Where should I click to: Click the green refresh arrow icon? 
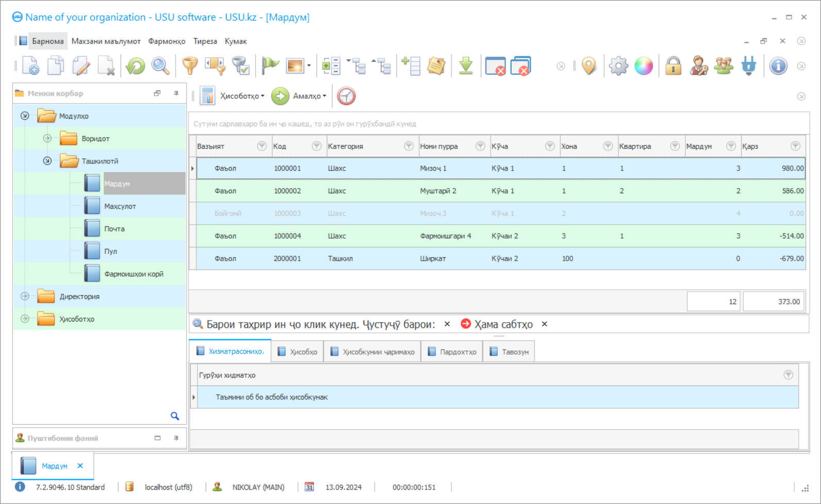tap(136, 66)
